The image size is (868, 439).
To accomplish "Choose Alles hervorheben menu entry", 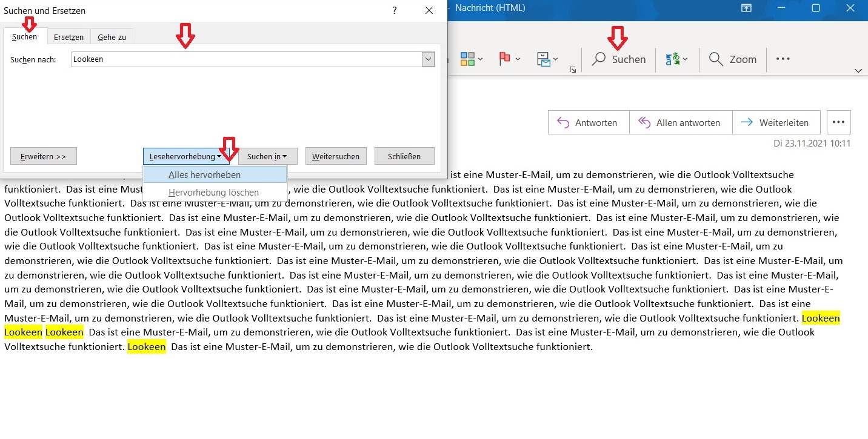I will coord(215,175).
